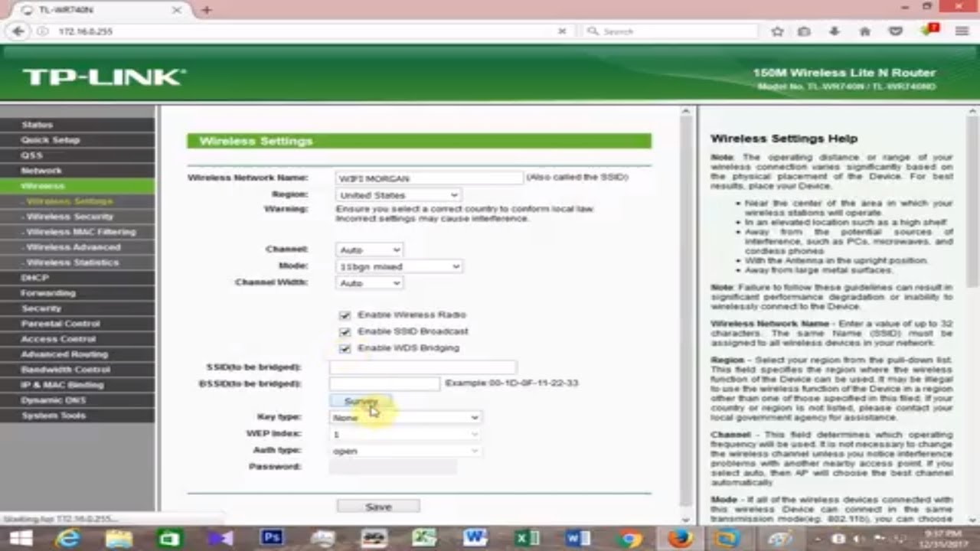
Task: Open Access Control in sidebar
Action: click(x=77, y=339)
